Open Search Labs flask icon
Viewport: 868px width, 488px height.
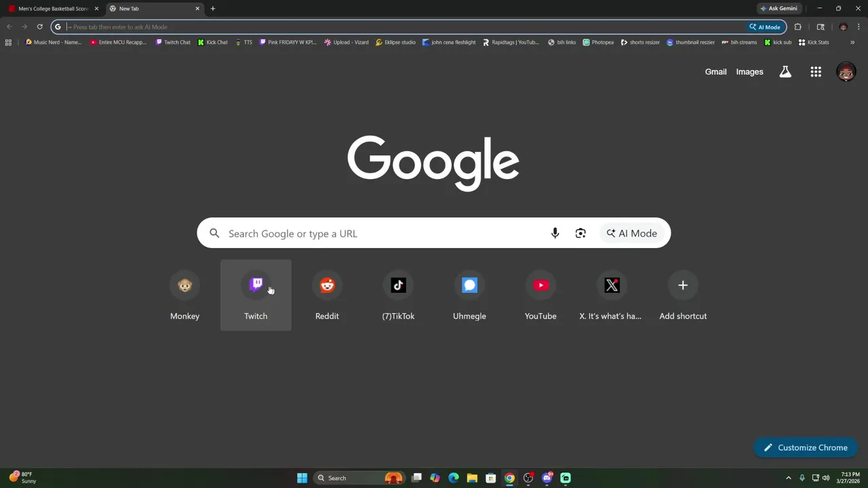785,72
